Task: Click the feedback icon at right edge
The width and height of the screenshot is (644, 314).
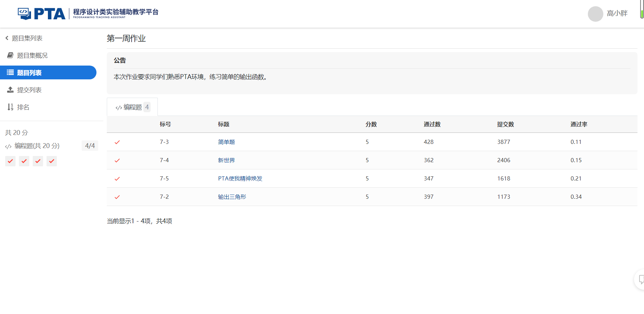Action: 641,279
